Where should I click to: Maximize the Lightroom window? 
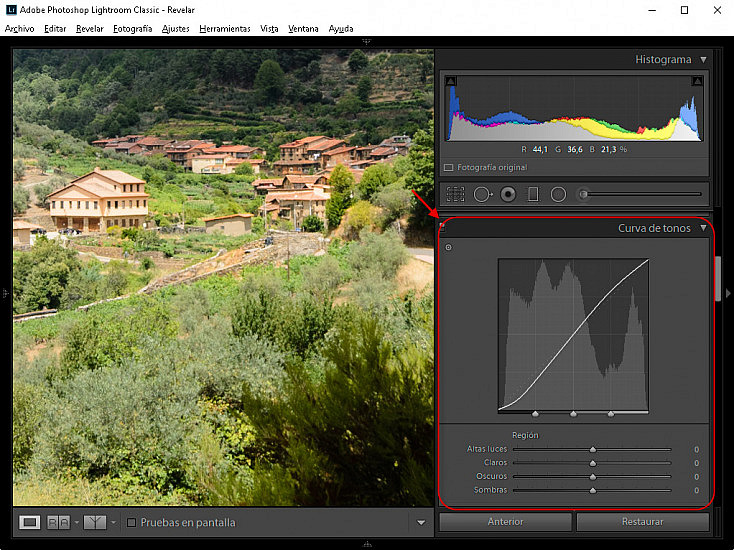point(684,10)
